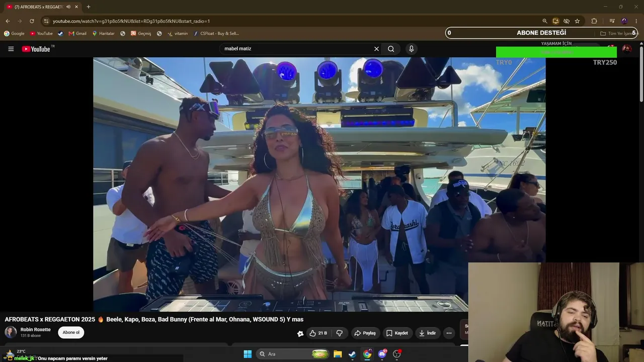Open the YouTube account avatar
This screenshot has width=644, height=362.
click(627, 49)
